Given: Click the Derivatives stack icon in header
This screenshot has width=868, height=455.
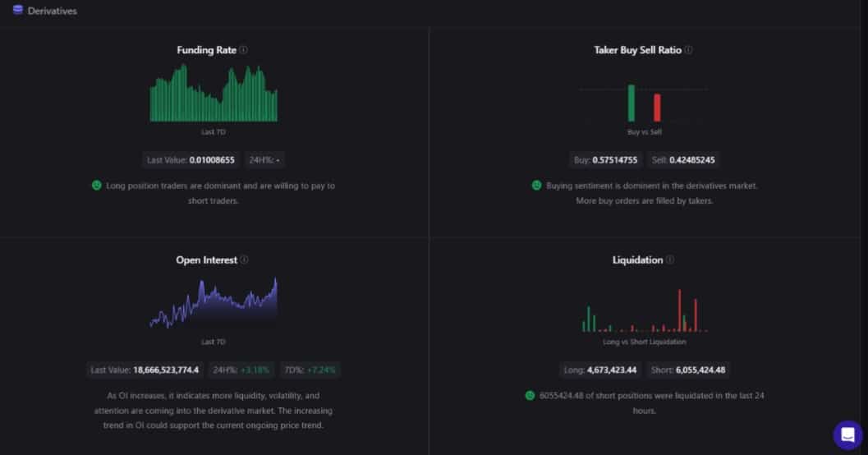Looking at the screenshot, I should pyautogui.click(x=17, y=11).
